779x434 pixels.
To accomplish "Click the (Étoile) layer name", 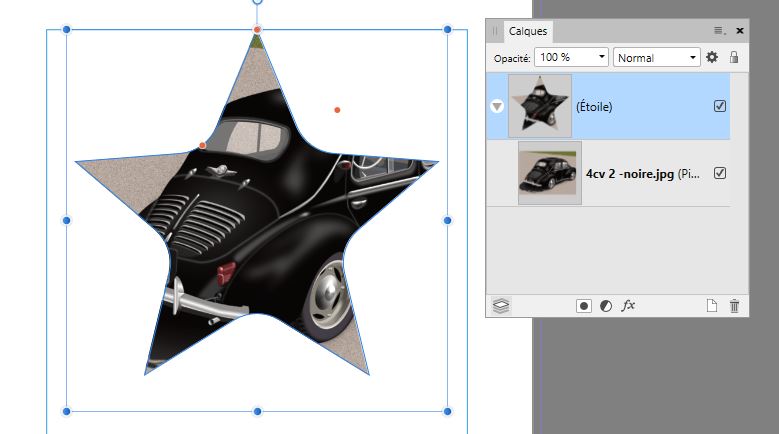I will tap(594, 107).
